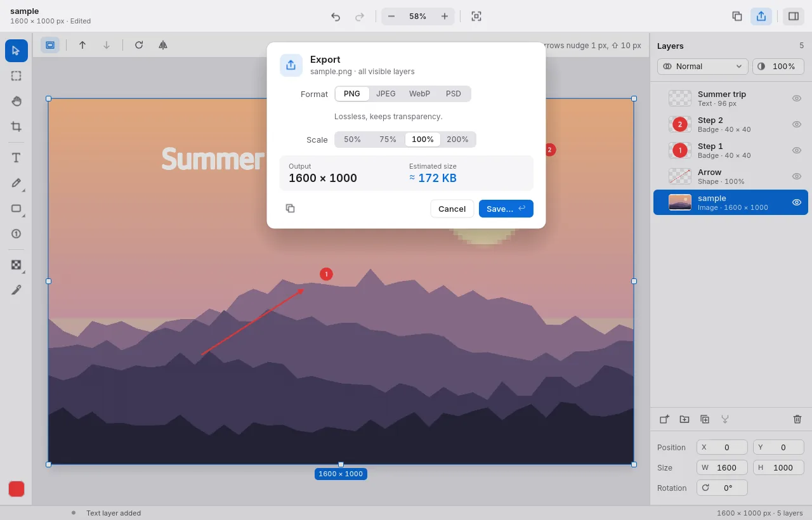Hide the sample image layer
The image size is (812, 520).
[797, 202]
